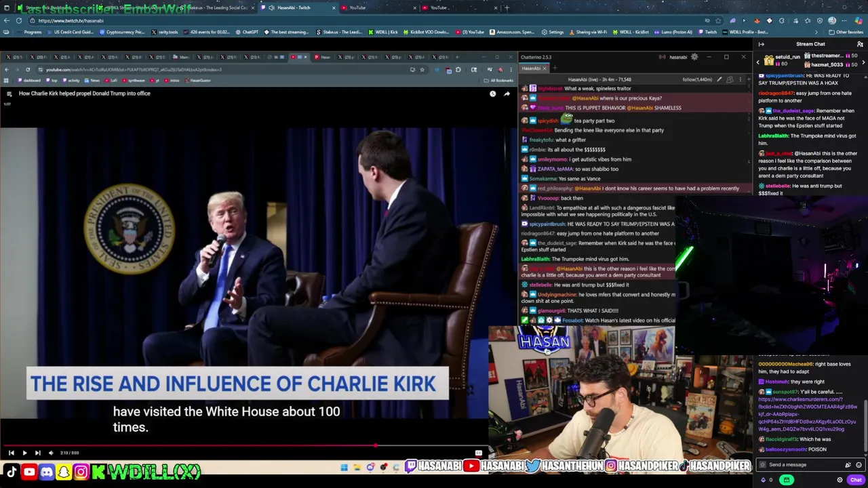Mute the YouTube video volume

coord(50,453)
